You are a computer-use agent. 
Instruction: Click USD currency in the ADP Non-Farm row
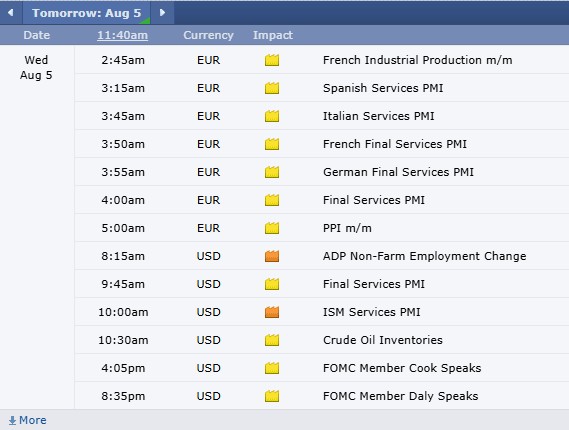[209, 256]
